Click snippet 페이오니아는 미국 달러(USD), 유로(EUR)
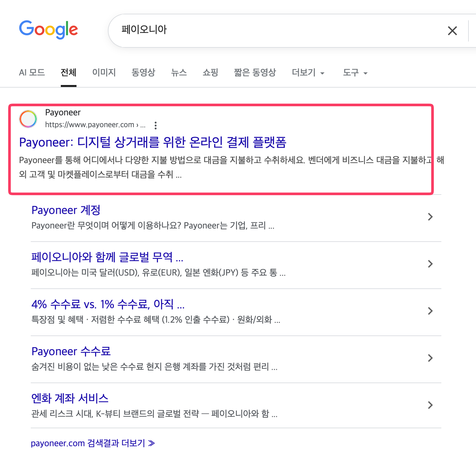 [159, 273]
